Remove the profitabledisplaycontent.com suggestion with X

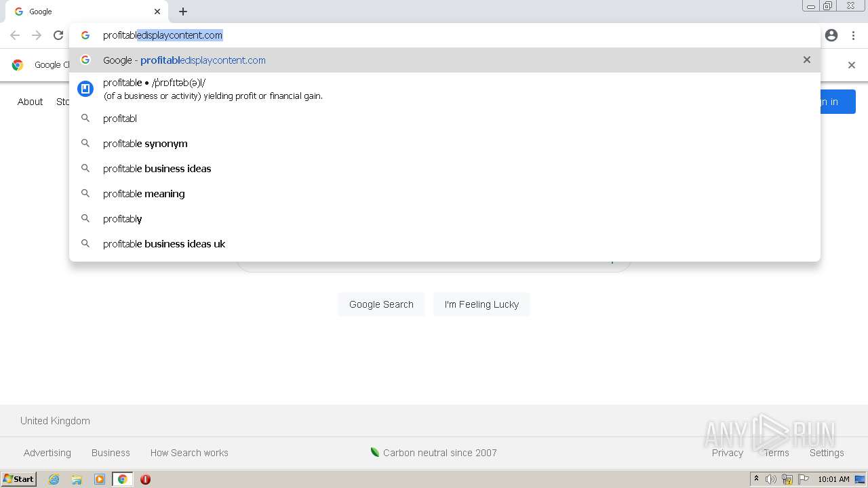point(807,60)
